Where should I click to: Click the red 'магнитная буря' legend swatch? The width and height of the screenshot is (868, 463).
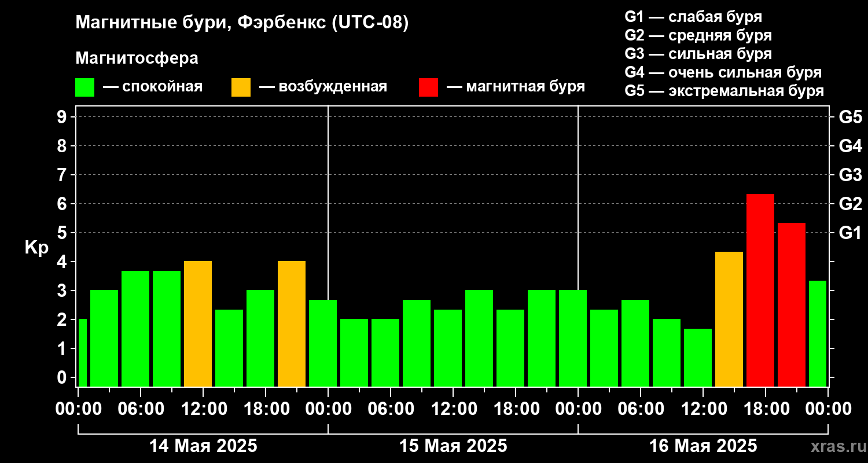(428, 87)
